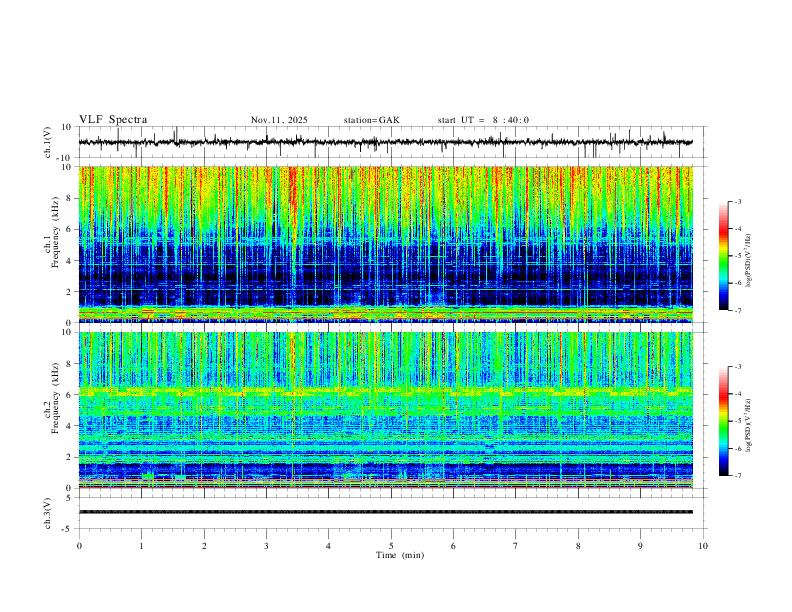Click time-axis tick label "3" minutes
Image resolution: width=792 pixels, height=612 pixels.
coord(266,546)
